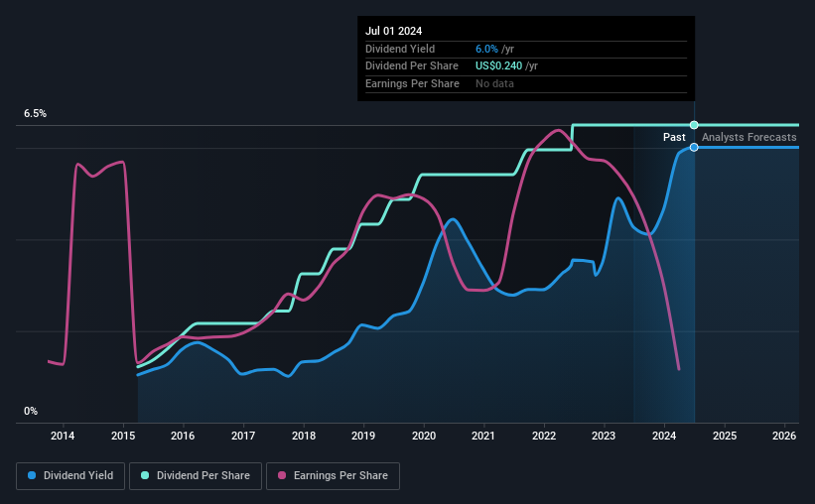Click the pink Earnings Per Share legend dot
The width and height of the screenshot is (815, 504).
(x=282, y=475)
